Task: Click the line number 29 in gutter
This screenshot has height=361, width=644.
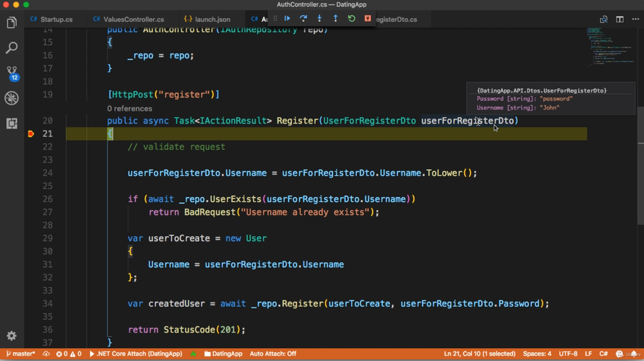Action: pyautogui.click(x=48, y=238)
